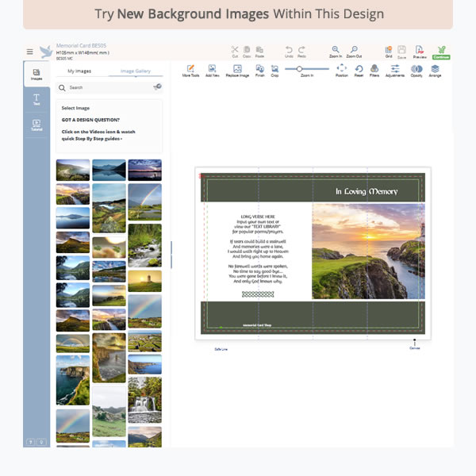Open the hamburger menu

point(30,52)
